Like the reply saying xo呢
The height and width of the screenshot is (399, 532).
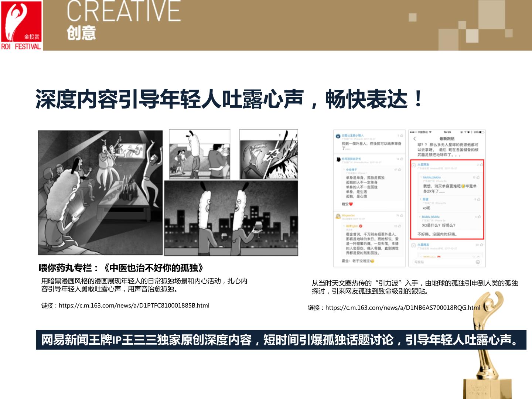(x=479, y=199)
